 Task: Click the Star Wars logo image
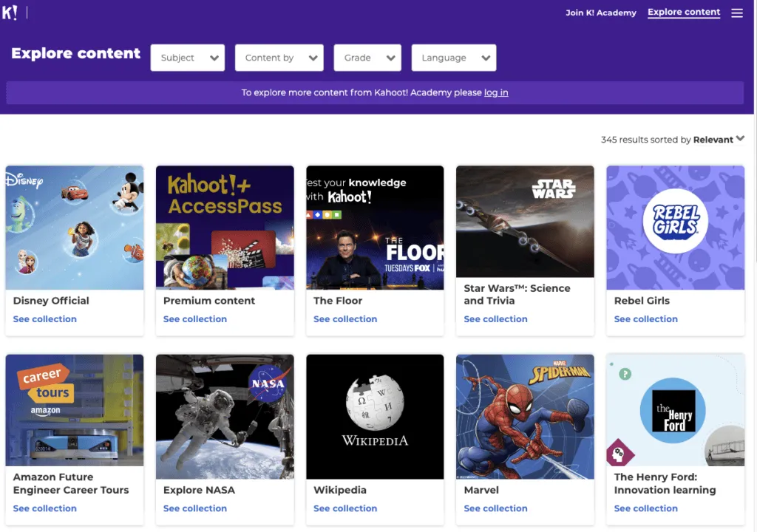pos(553,189)
